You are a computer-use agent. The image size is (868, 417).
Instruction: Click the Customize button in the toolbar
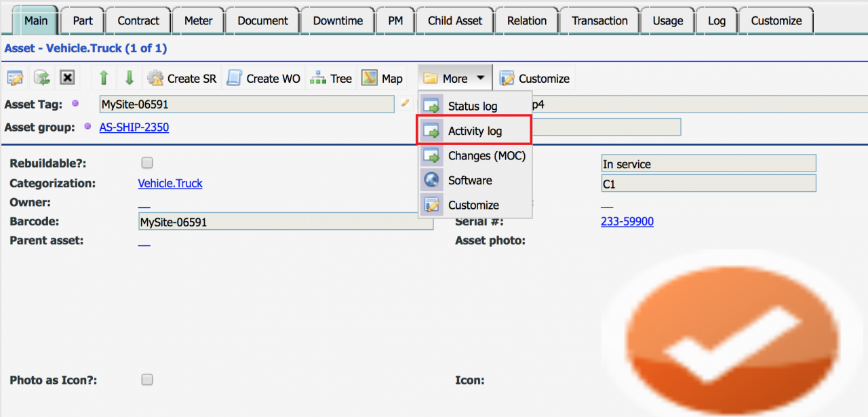click(x=534, y=79)
